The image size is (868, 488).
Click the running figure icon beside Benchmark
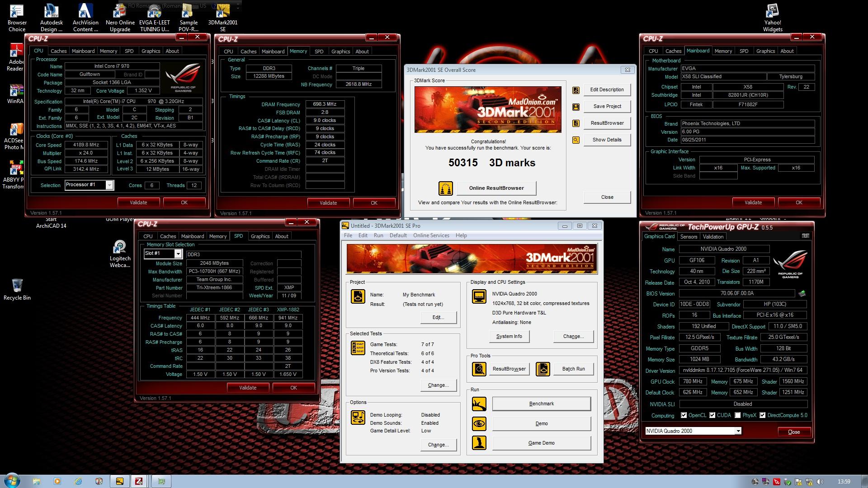(479, 404)
